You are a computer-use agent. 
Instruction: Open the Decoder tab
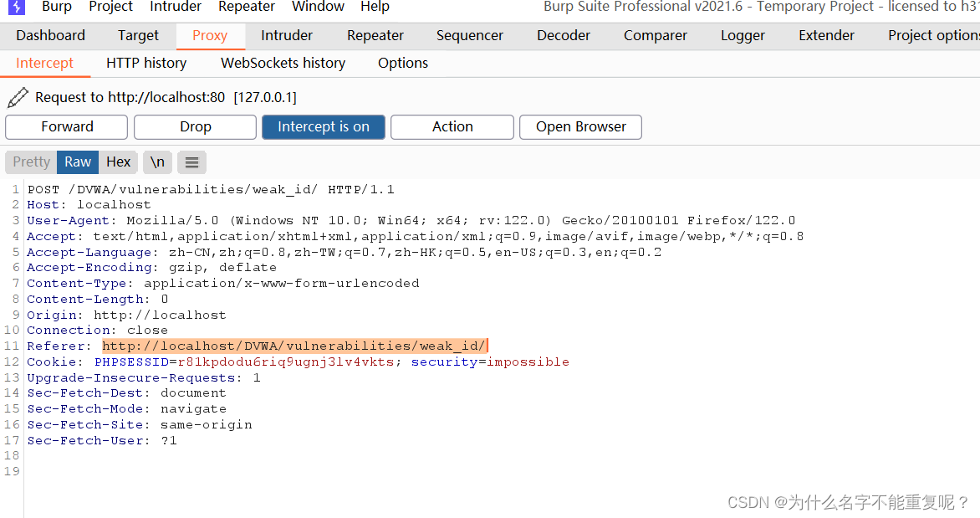(564, 36)
